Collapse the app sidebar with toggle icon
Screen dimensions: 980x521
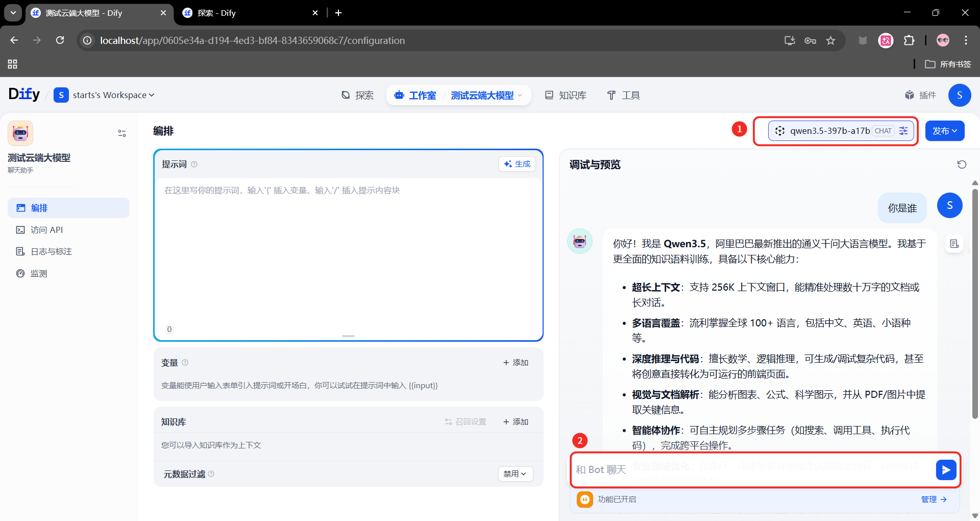(x=122, y=133)
